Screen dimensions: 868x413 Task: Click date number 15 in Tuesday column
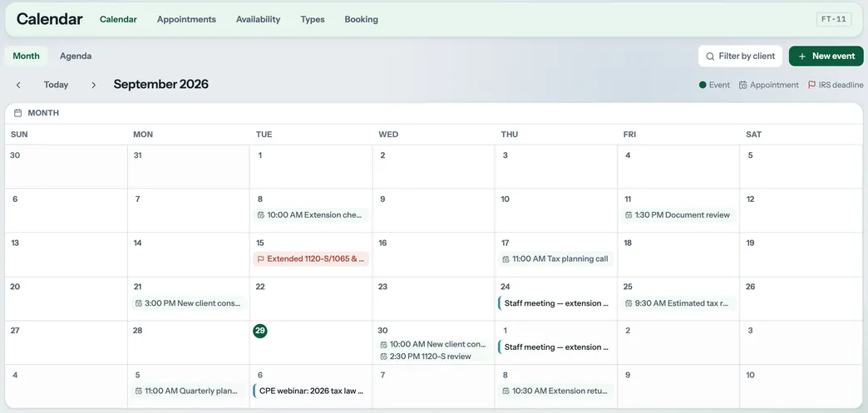coord(260,243)
